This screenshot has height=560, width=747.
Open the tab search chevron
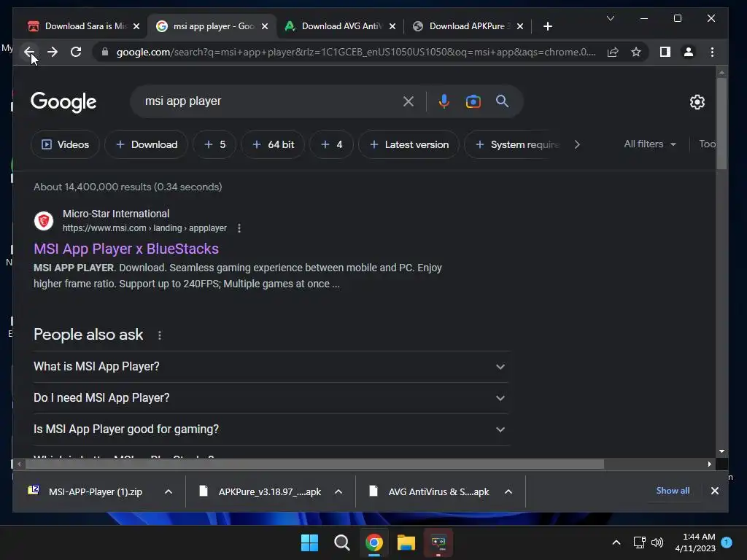point(611,18)
